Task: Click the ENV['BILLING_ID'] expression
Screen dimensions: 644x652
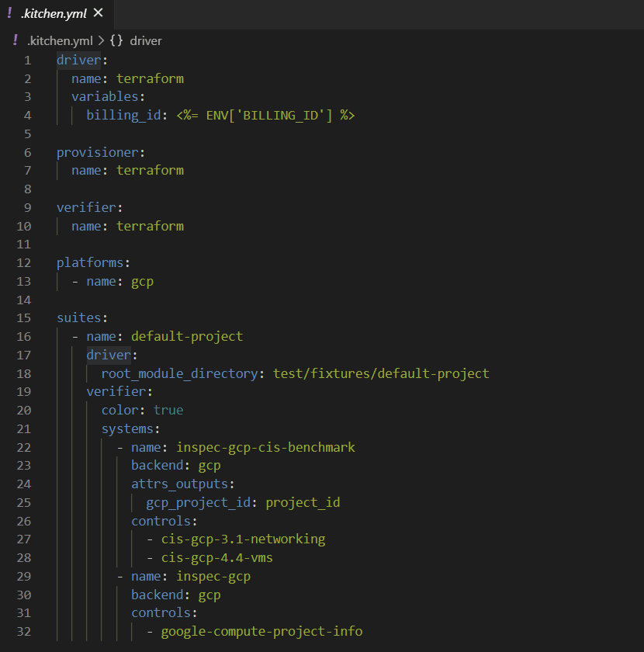Action: click(273, 115)
